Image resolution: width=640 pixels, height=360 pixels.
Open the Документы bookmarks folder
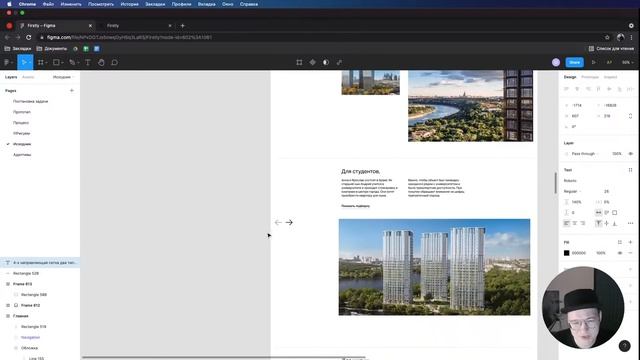click(x=52, y=49)
